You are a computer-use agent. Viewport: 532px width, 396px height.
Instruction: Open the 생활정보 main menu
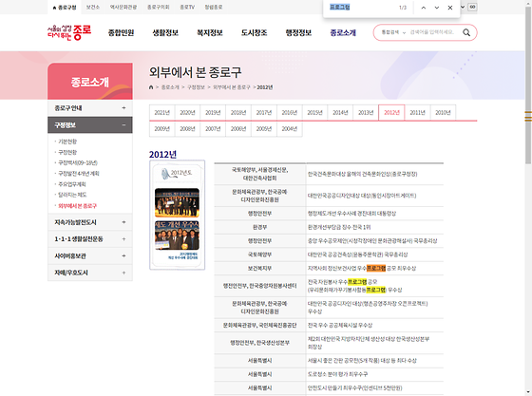(165, 32)
